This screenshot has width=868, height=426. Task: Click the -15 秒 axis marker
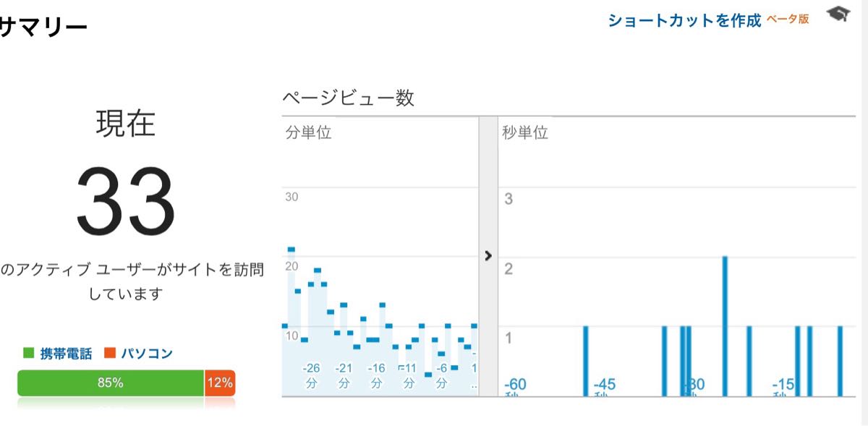(x=784, y=387)
